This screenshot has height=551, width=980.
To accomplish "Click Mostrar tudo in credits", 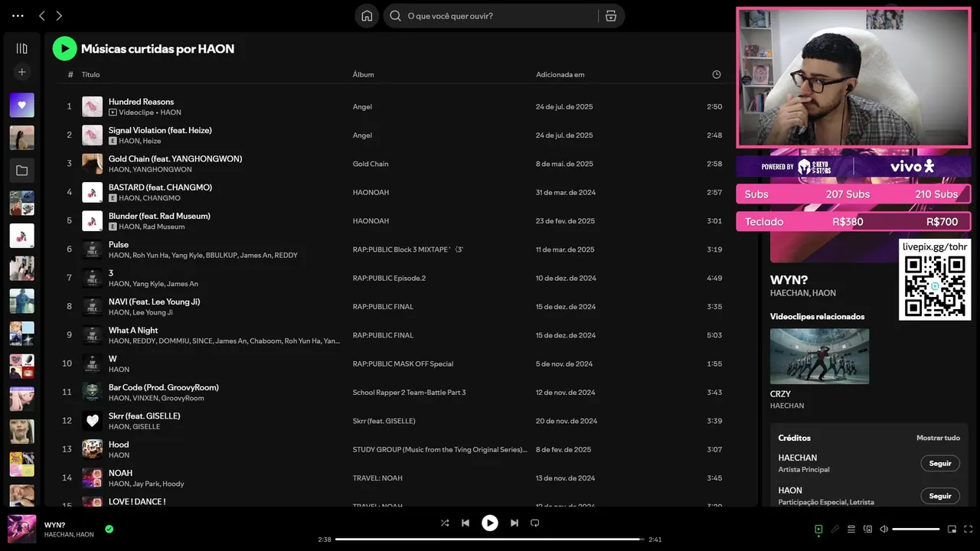I will click(938, 438).
